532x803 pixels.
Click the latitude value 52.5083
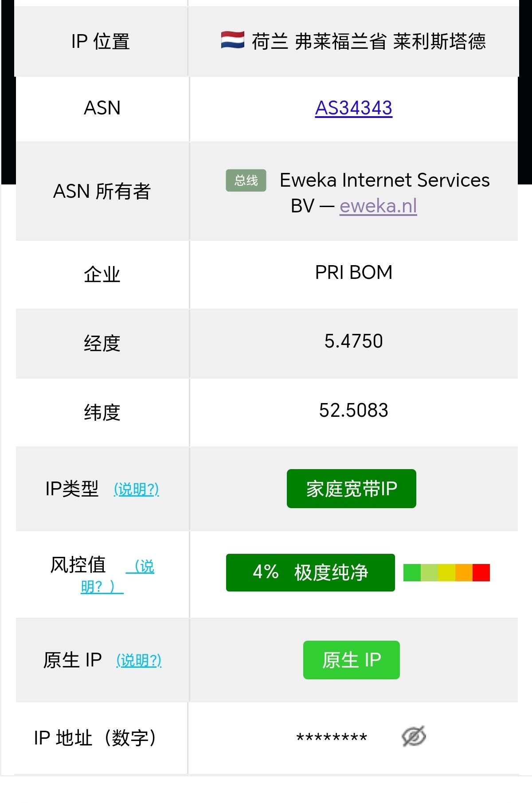pyautogui.click(x=353, y=410)
